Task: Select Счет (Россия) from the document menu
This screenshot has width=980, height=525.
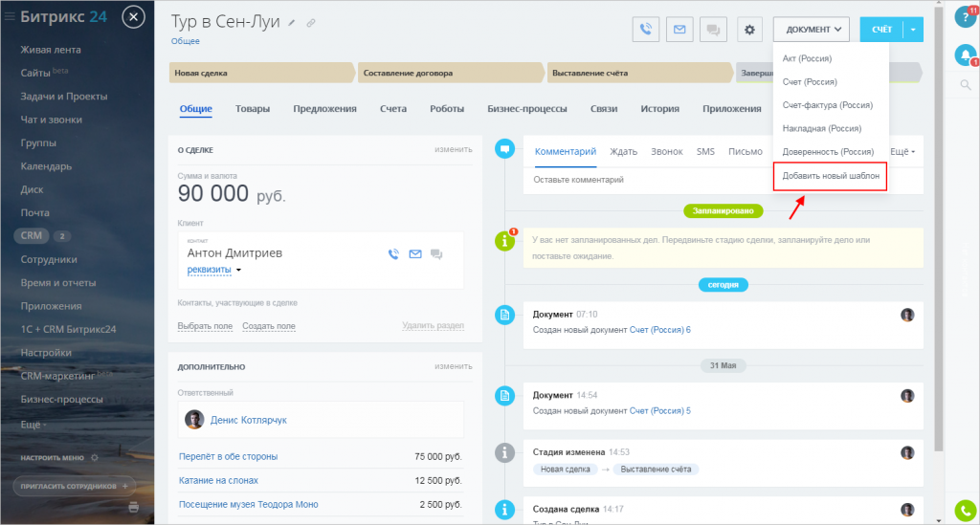Action: click(810, 82)
